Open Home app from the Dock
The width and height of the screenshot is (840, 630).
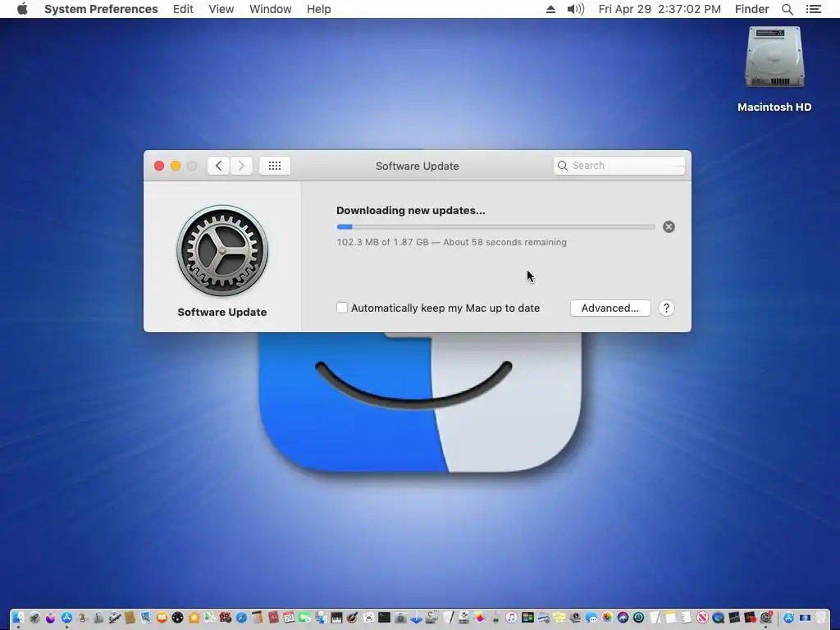pyautogui.click(x=194, y=618)
